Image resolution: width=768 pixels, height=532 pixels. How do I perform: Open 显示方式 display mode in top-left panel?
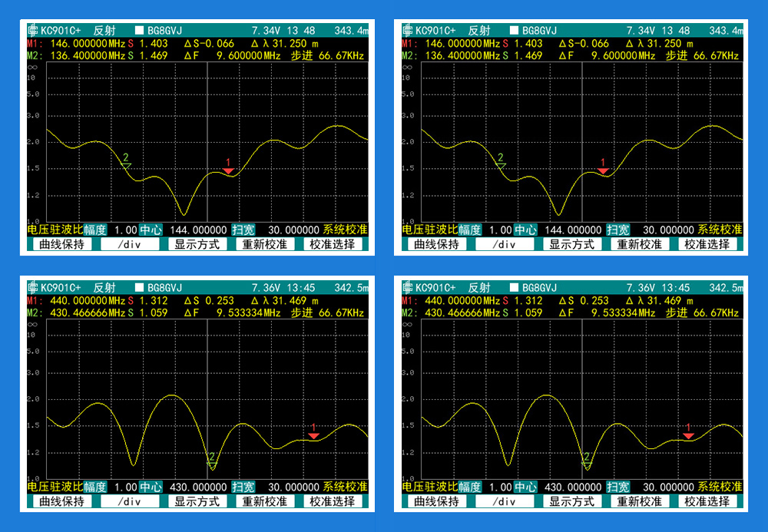(x=197, y=244)
